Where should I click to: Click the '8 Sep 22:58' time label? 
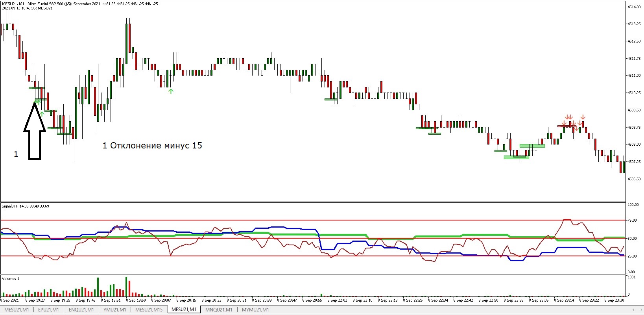pyautogui.click(x=514, y=300)
